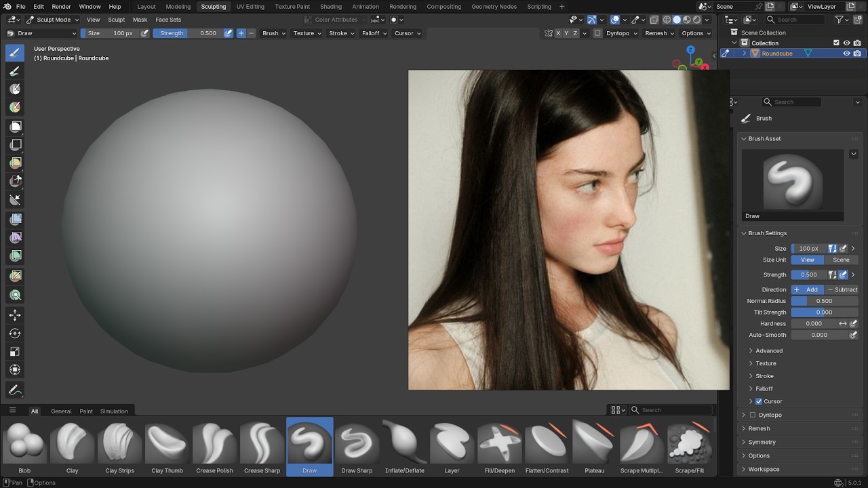Select the Plateau brush
Viewport: 868px width, 488px height.
(x=594, y=447)
